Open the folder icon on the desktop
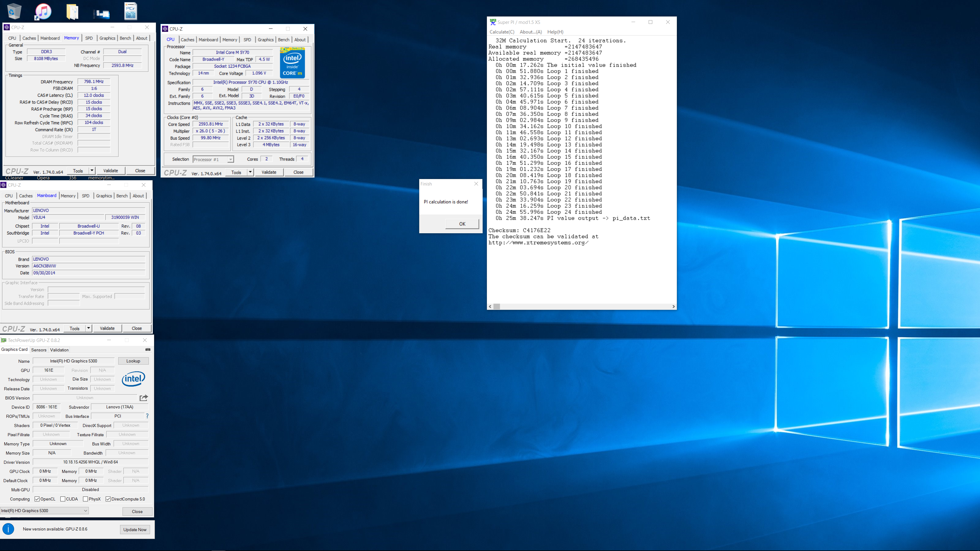Image resolution: width=980 pixels, height=551 pixels. pos(72,11)
